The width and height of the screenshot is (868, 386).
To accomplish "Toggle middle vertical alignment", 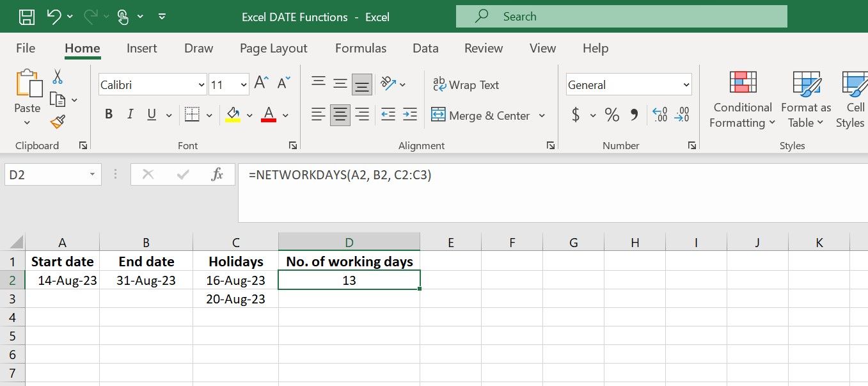I will coord(340,81).
